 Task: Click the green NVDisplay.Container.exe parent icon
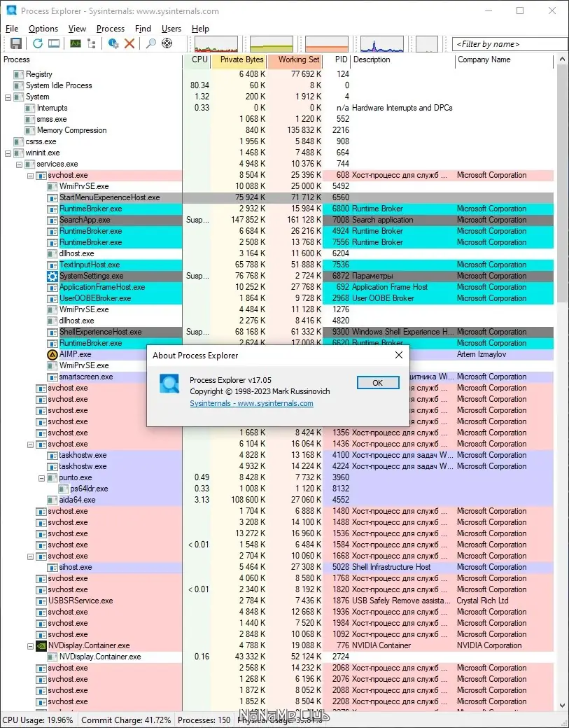point(41,645)
